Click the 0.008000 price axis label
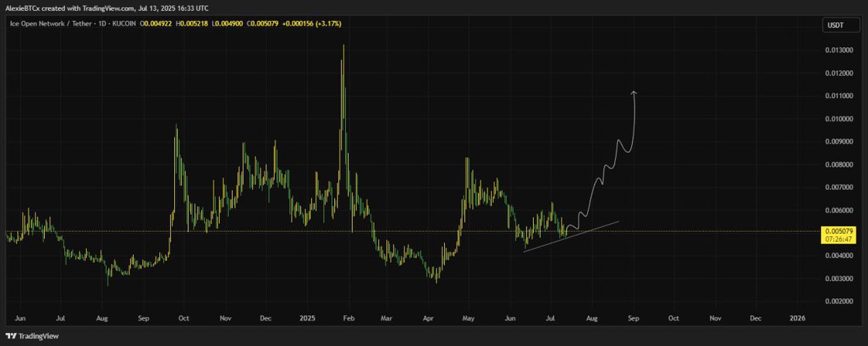The image size is (868, 346). pos(838,165)
